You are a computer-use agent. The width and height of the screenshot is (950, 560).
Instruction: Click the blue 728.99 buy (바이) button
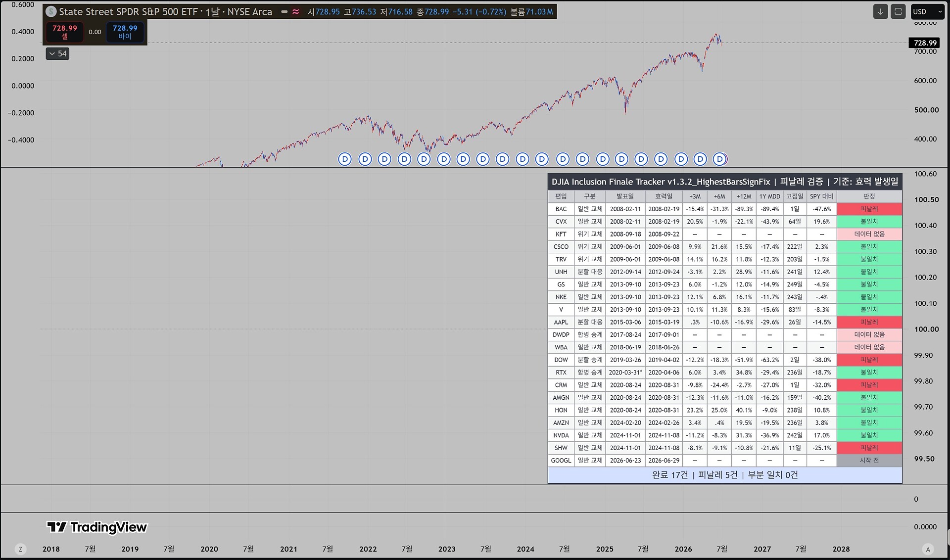pyautogui.click(x=125, y=32)
